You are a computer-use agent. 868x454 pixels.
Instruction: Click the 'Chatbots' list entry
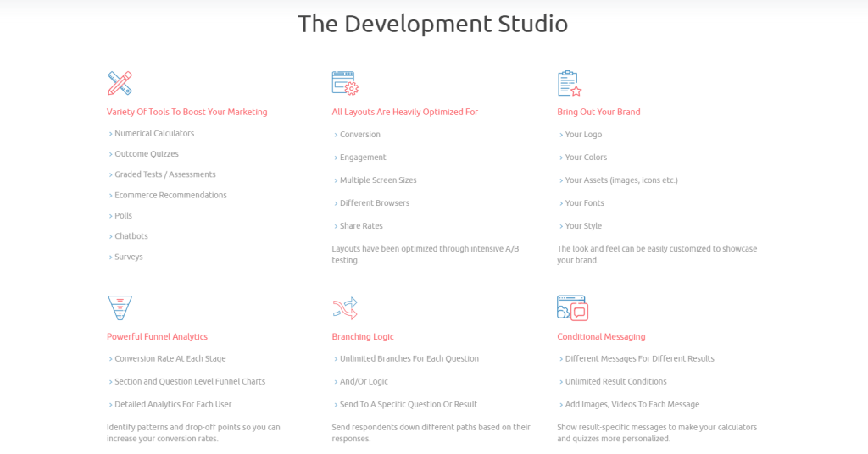[x=131, y=236]
